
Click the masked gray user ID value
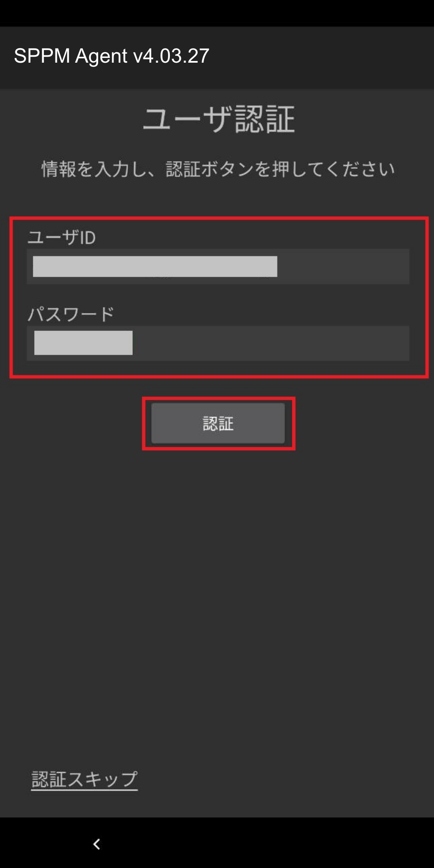tap(155, 266)
